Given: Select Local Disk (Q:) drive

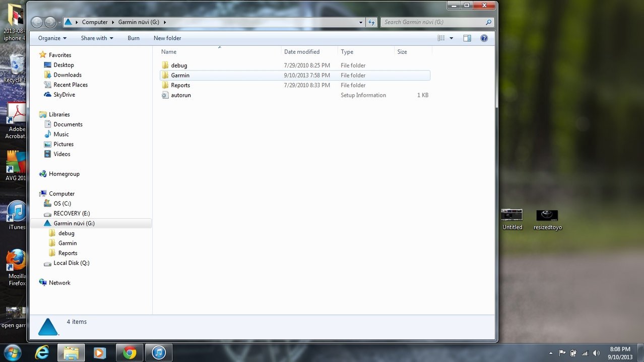Looking at the screenshot, I should pyautogui.click(x=72, y=263).
